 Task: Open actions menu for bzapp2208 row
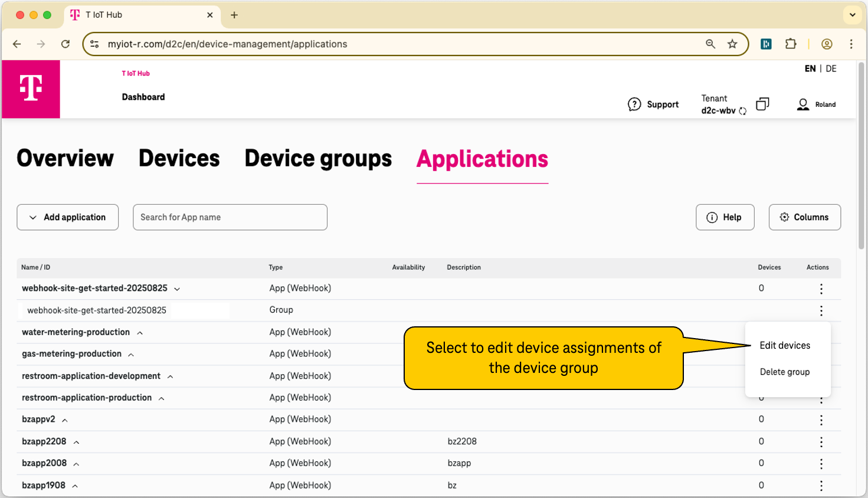point(821,442)
